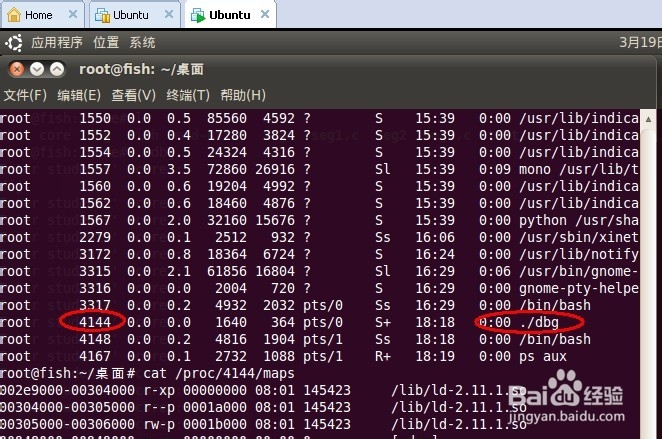The height and width of the screenshot is (439, 662).
Task: Switch to the Home tab
Action: 41,15
